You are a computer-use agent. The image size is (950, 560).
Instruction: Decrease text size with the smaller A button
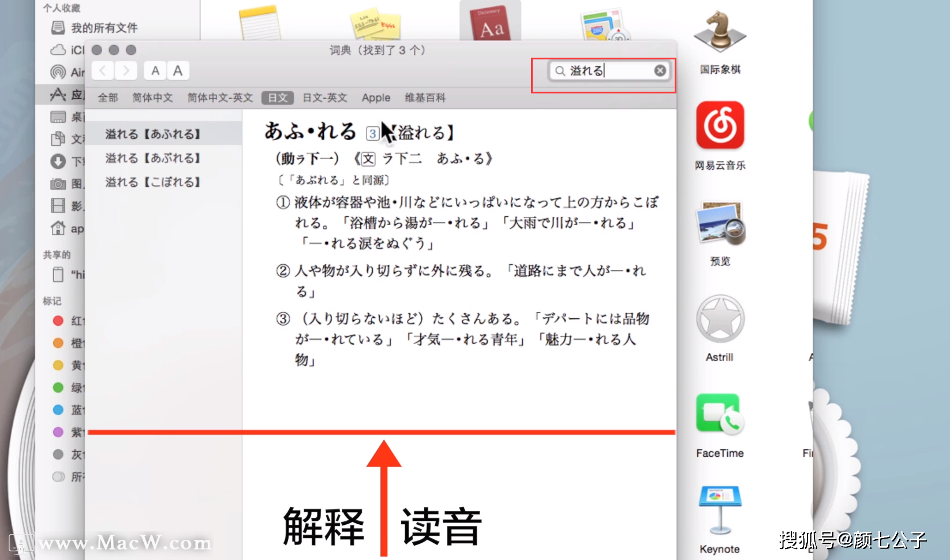(x=154, y=70)
